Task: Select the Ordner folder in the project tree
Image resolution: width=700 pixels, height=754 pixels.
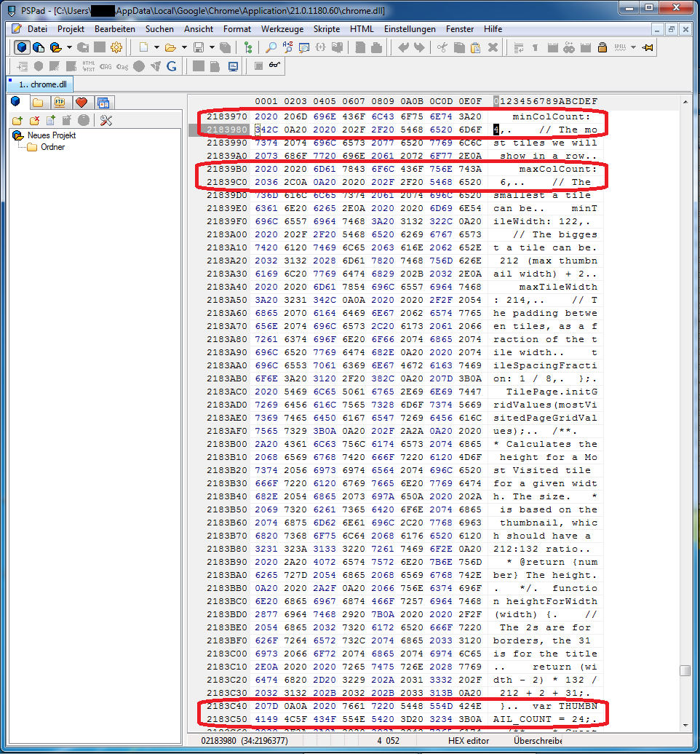Action: pos(53,146)
